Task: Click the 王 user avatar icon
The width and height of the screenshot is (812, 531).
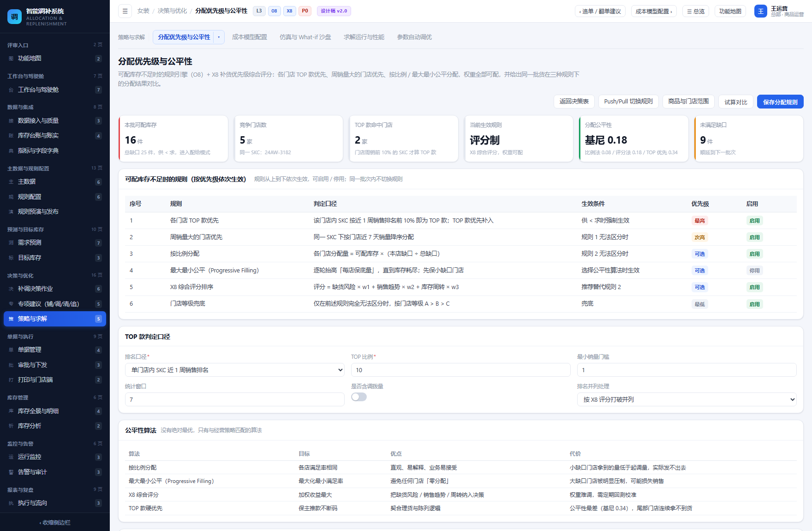Action: coord(761,11)
